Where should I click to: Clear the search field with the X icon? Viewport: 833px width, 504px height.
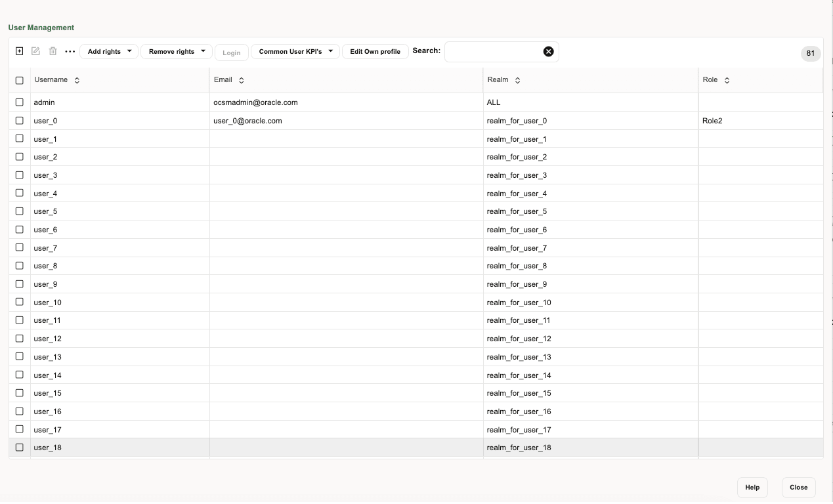(549, 51)
